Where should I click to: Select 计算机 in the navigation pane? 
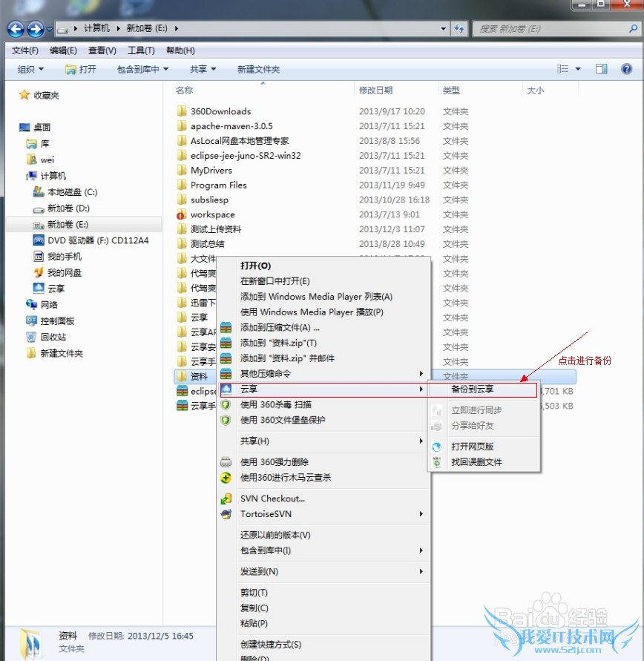tap(46, 175)
